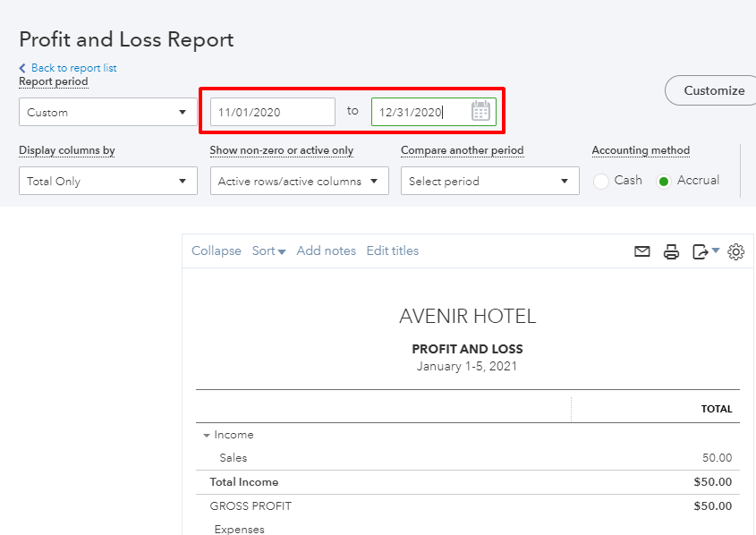This screenshot has height=535, width=756.
Task: Click Add notes link
Action: coord(326,251)
